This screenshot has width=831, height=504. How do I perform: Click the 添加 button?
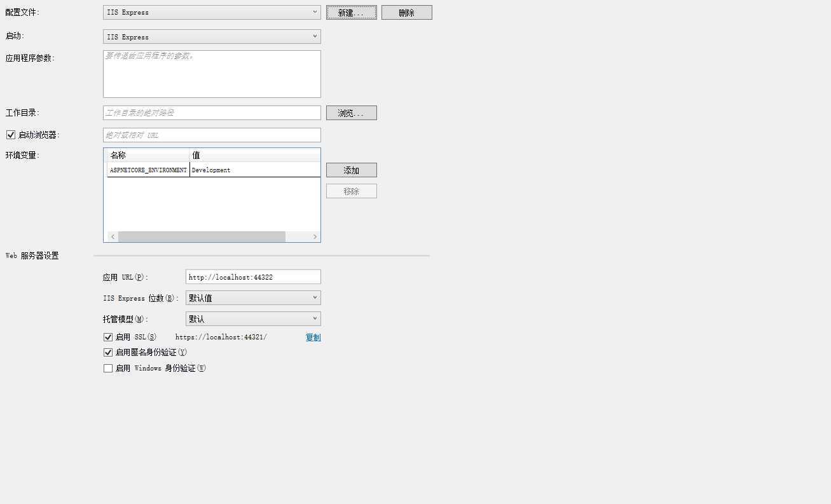(352, 170)
